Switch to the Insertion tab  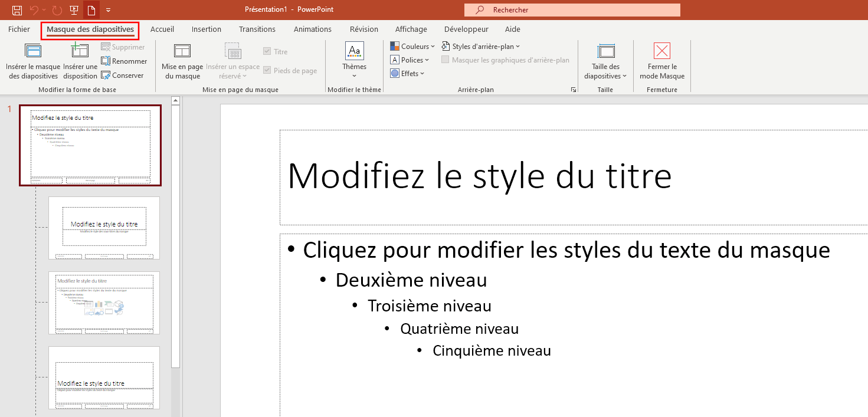pos(207,29)
